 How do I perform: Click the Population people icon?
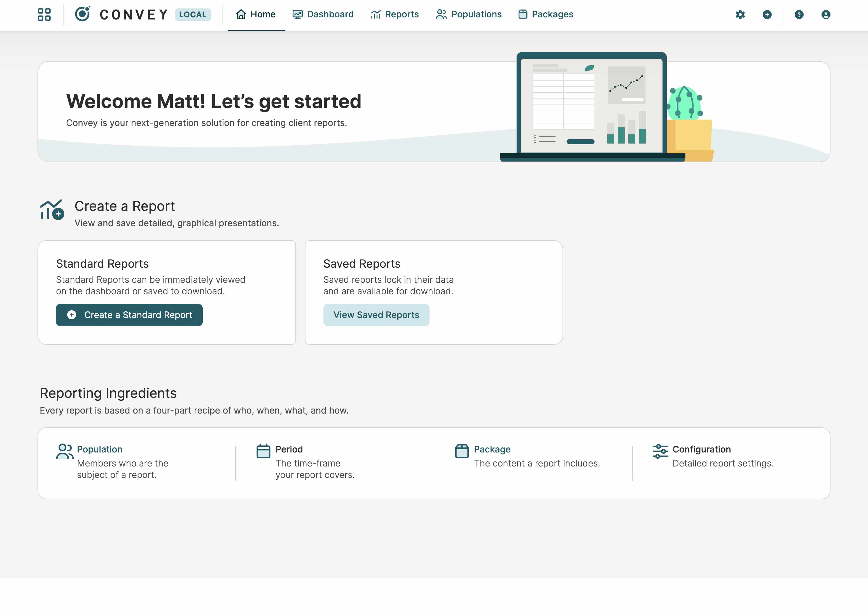tap(64, 451)
